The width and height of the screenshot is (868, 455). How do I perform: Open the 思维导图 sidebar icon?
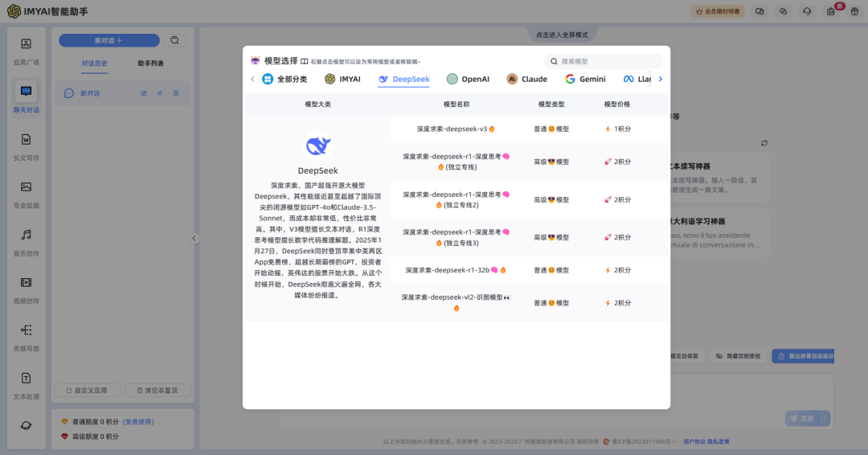[26, 330]
